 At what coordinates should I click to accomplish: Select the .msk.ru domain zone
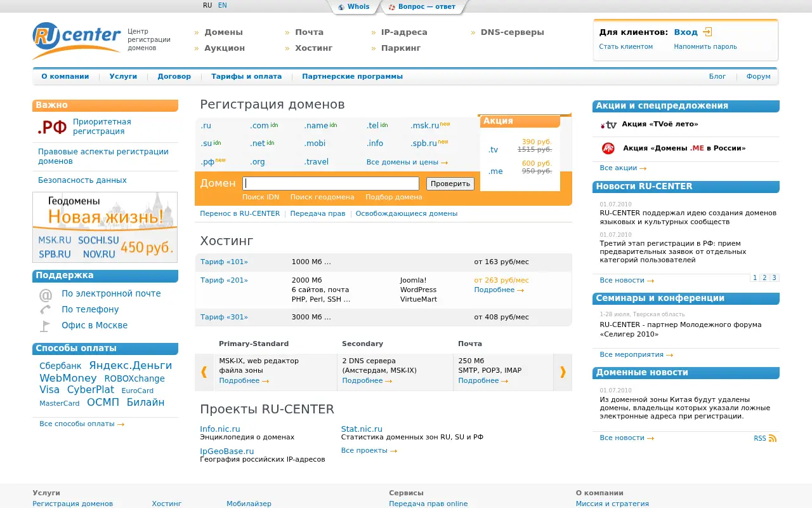(425, 126)
